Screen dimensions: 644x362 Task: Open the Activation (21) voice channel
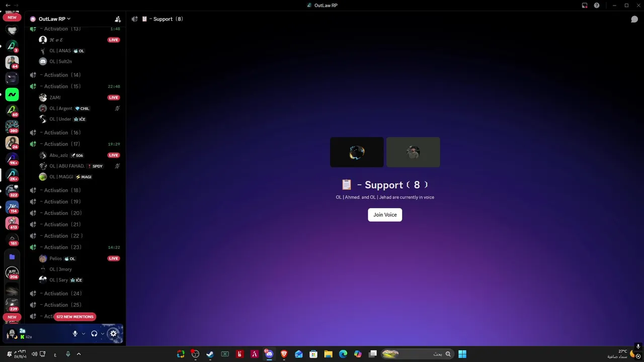click(74, 224)
